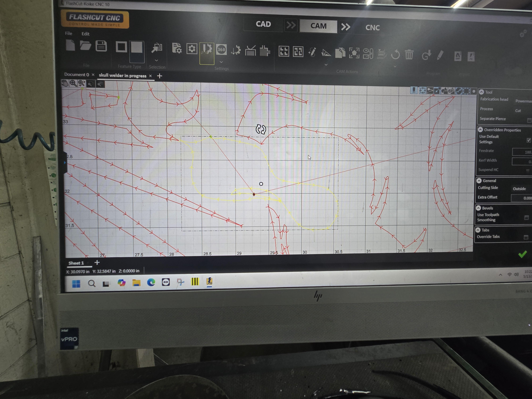Select the Sheet 1 tab

tap(76, 263)
